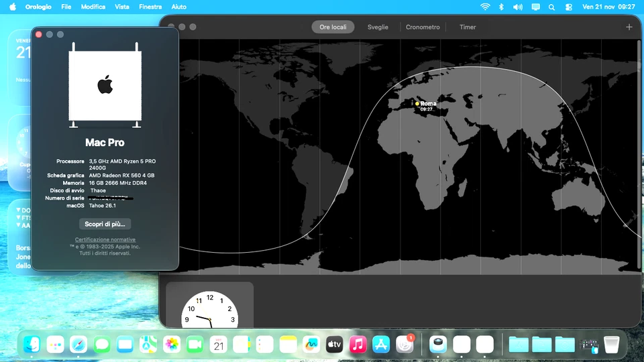Open the Vista menu
The height and width of the screenshot is (362, 644).
click(122, 7)
